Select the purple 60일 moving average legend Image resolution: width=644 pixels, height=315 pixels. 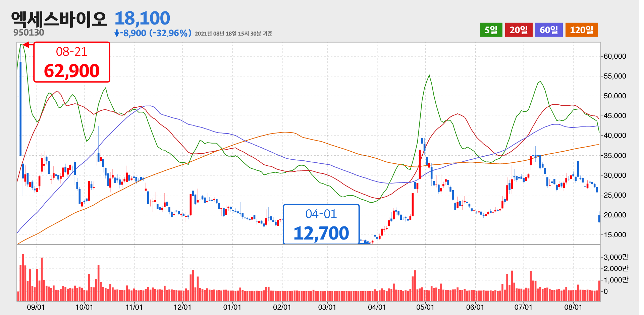click(549, 30)
